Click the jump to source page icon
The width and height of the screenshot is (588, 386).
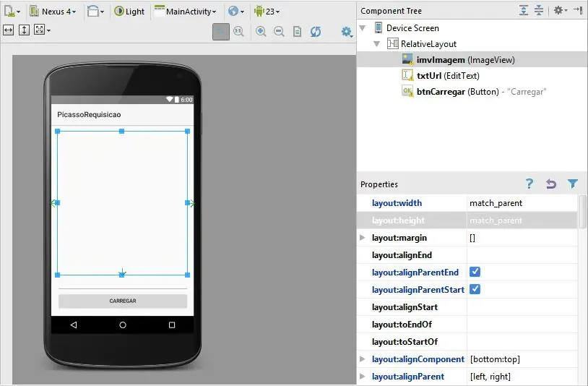click(297, 32)
